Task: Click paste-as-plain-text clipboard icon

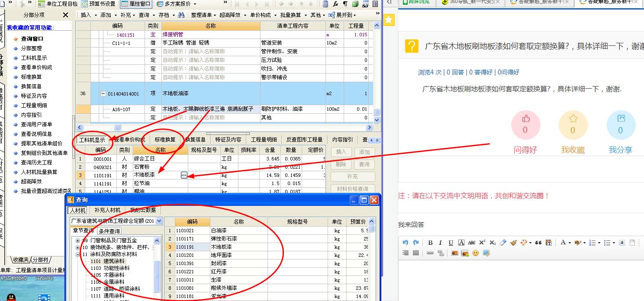Action: pyautogui.click(x=549, y=243)
